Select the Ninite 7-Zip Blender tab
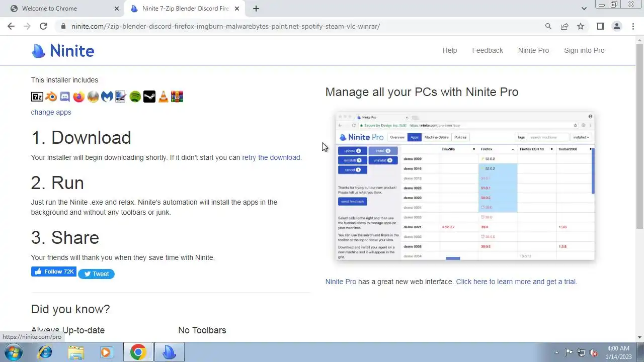The width and height of the screenshot is (644, 362). click(x=184, y=9)
